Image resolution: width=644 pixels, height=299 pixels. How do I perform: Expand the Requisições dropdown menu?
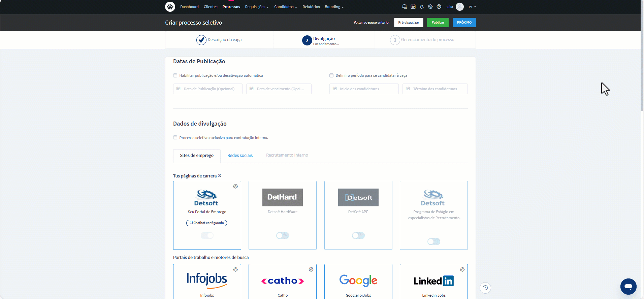[257, 7]
